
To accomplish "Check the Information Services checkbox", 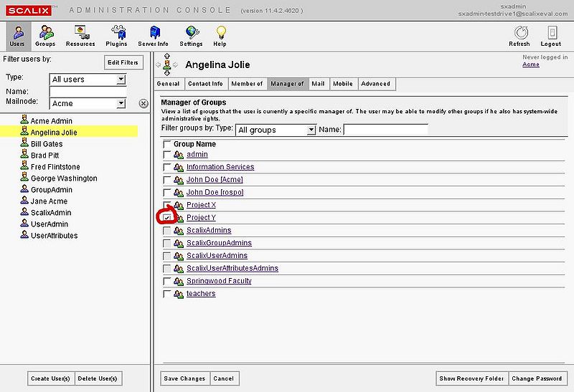I will tap(167, 167).
